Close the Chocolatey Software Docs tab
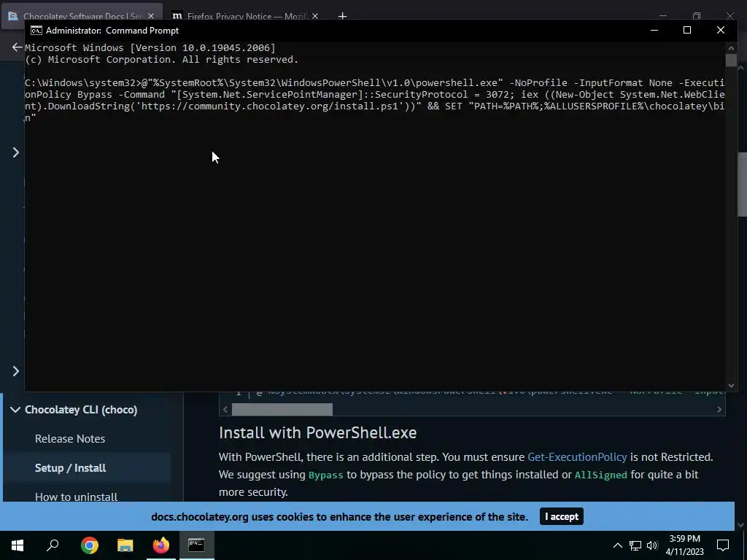Screen dimensions: 747x560 tap(151, 16)
